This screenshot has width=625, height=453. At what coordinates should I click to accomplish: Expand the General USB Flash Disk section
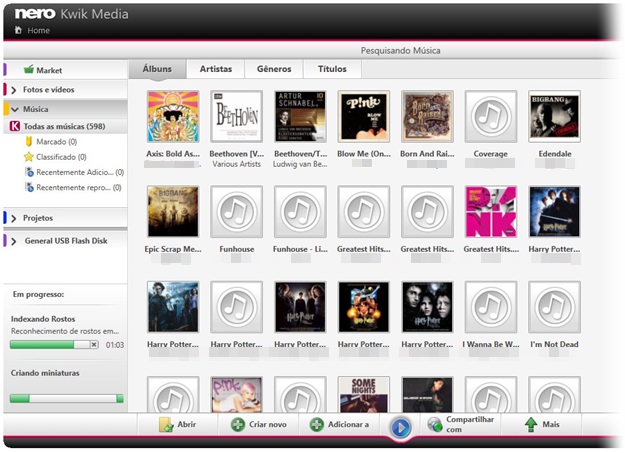tap(14, 241)
